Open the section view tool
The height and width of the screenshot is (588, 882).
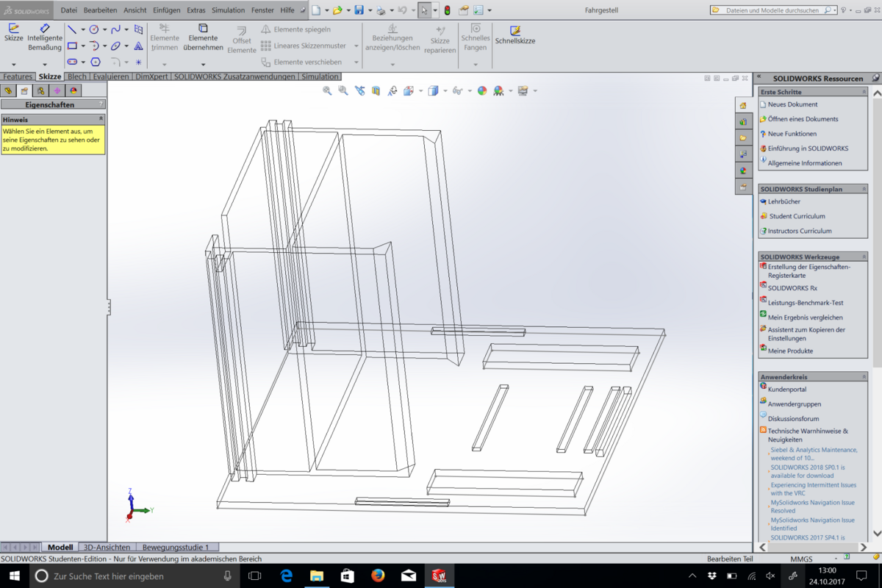(376, 90)
